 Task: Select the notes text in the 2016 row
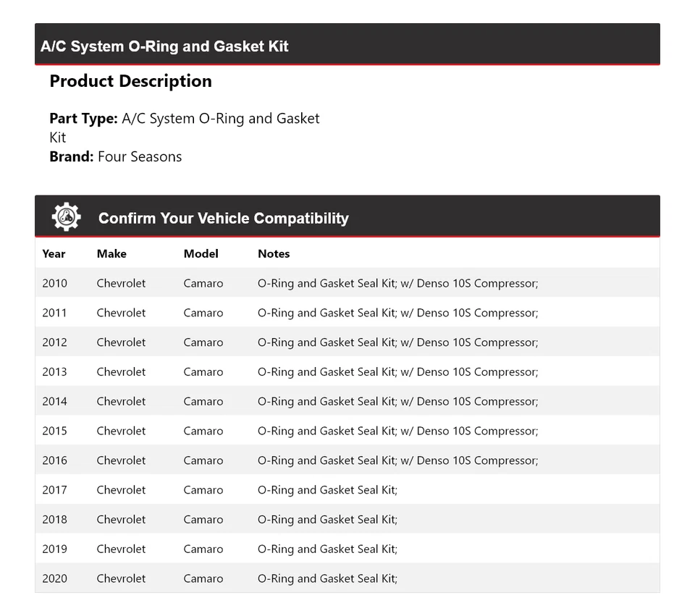[x=397, y=460]
